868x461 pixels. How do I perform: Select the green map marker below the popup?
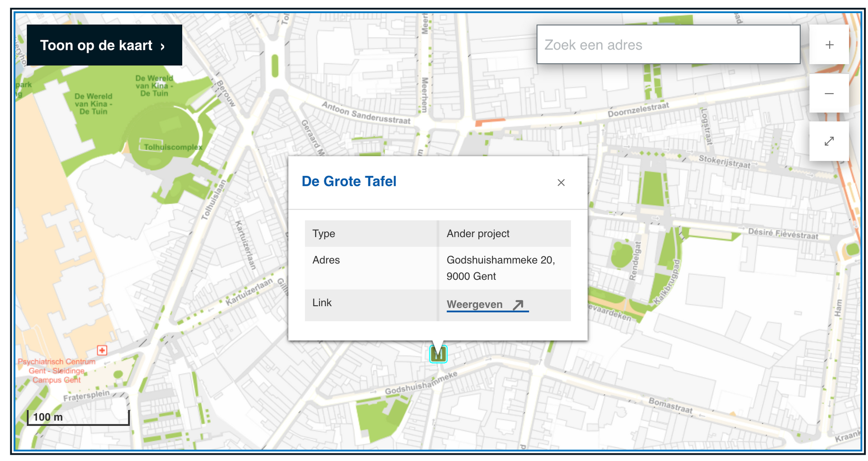[x=438, y=354]
